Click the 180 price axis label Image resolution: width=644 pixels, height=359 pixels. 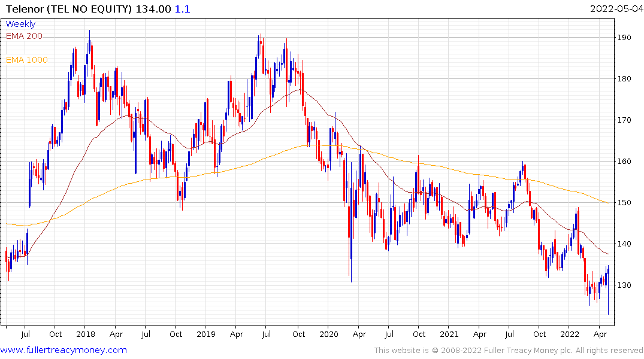click(625, 79)
